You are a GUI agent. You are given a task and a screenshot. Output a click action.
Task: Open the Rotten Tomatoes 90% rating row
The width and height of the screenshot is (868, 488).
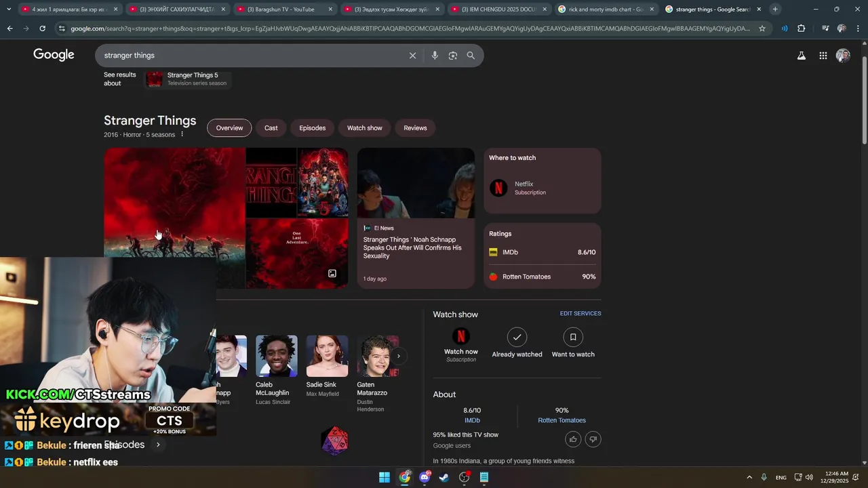[x=542, y=277]
